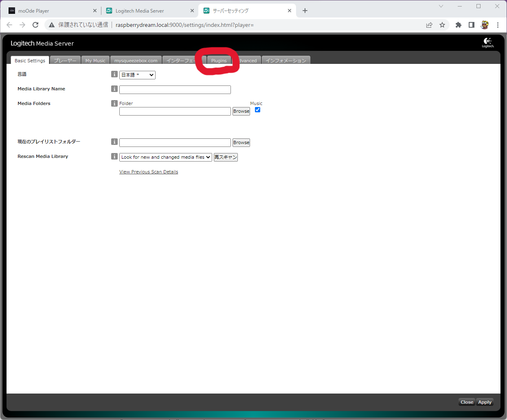
Task: Open the Chrome profile avatar
Action: (485, 25)
